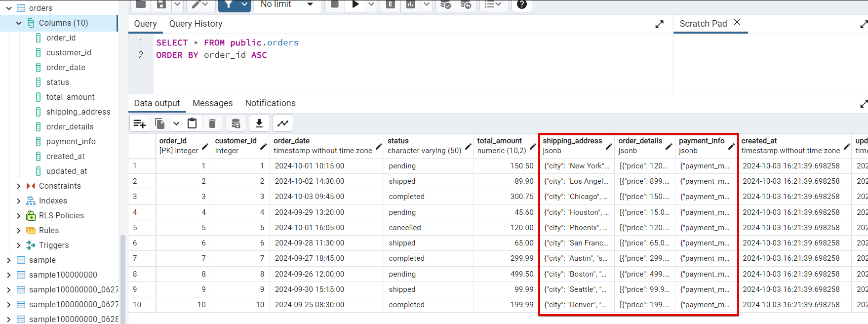The image size is (868, 324).
Task: Click the created_at column header
Action: 794,146
